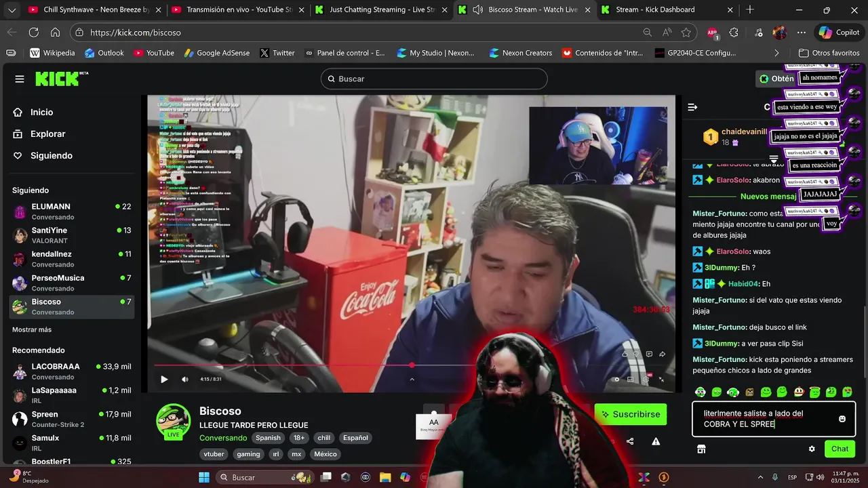Open Siguiendo in sidebar
The height and width of the screenshot is (488, 868).
tap(43, 156)
